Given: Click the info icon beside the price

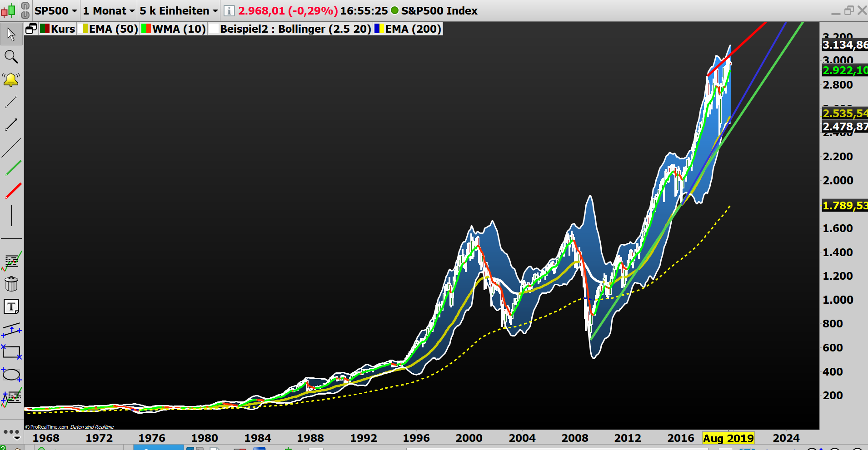Looking at the screenshot, I should click(x=229, y=10).
